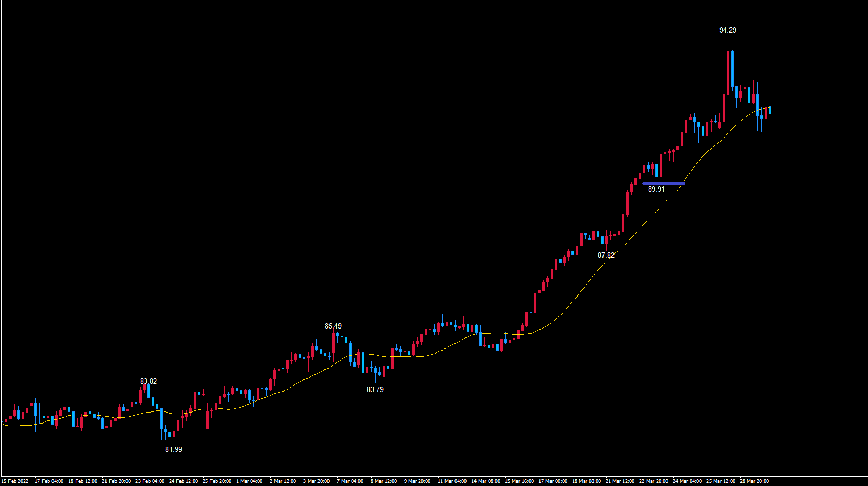Image resolution: width=868 pixels, height=486 pixels.
Task: Click the 85.49 swing high label
Action: tap(333, 326)
